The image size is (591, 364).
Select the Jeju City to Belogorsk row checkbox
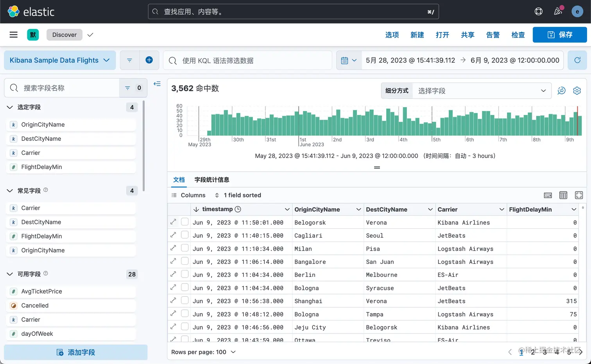click(x=185, y=326)
